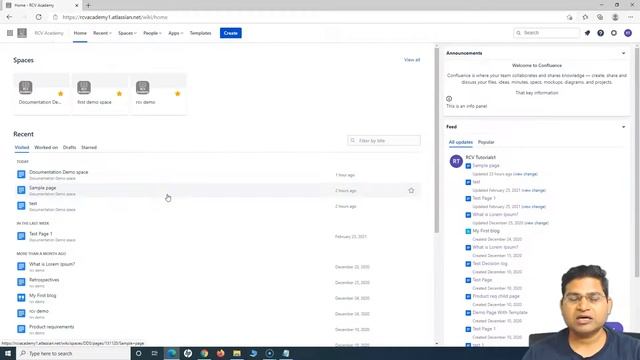The height and width of the screenshot is (360, 640).
Task: Open a new browser tab
Action: point(88,5)
